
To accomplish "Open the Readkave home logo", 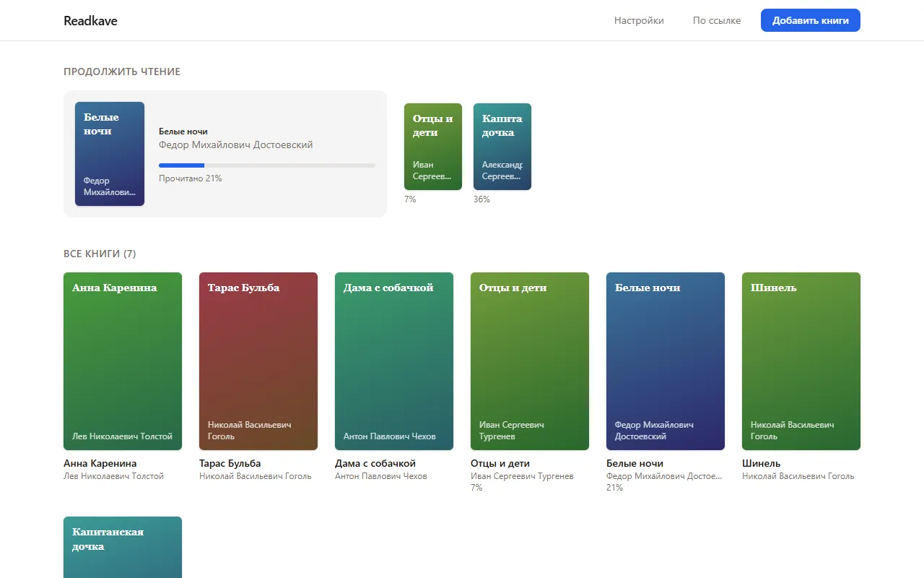I will click(x=90, y=21).
